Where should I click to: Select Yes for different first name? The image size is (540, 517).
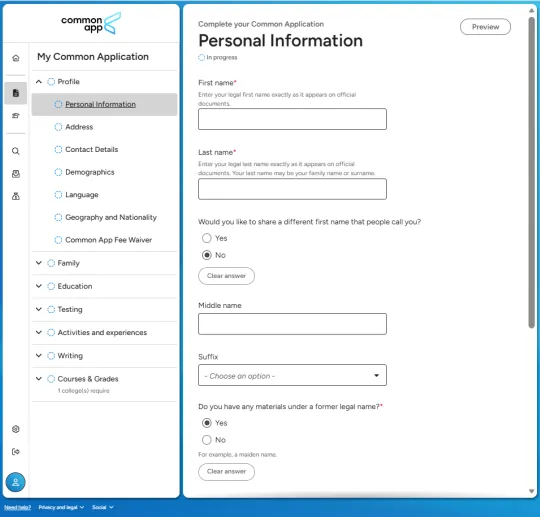(207, 238)
